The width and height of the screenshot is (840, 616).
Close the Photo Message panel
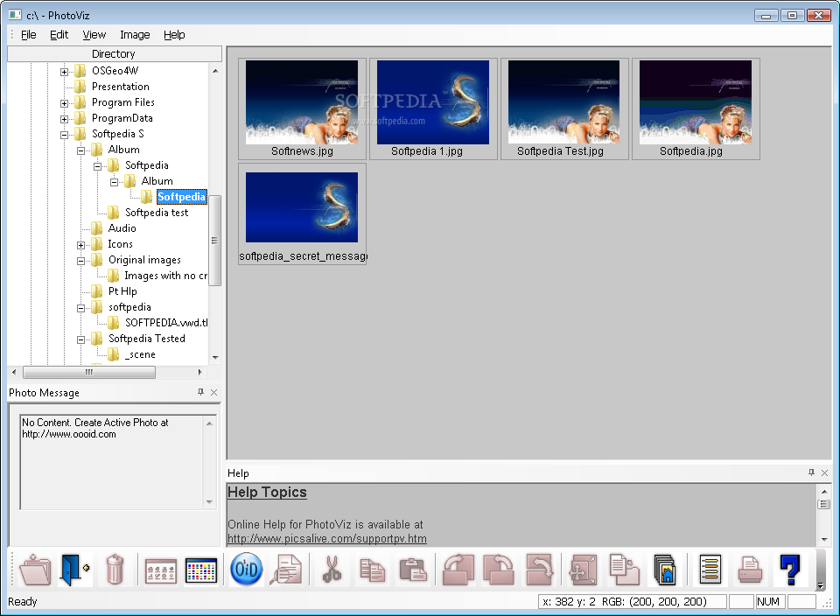(213, 392)
